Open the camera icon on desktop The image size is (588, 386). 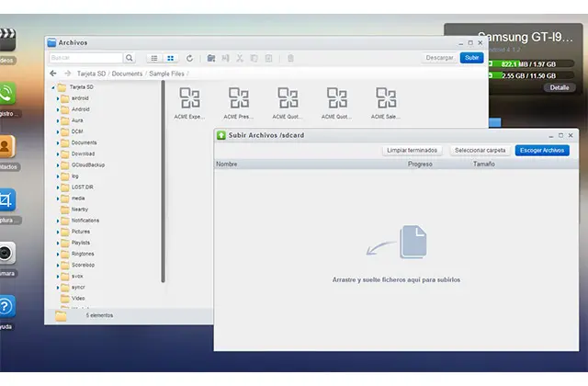pyautogui.click(x=6, y=253)
